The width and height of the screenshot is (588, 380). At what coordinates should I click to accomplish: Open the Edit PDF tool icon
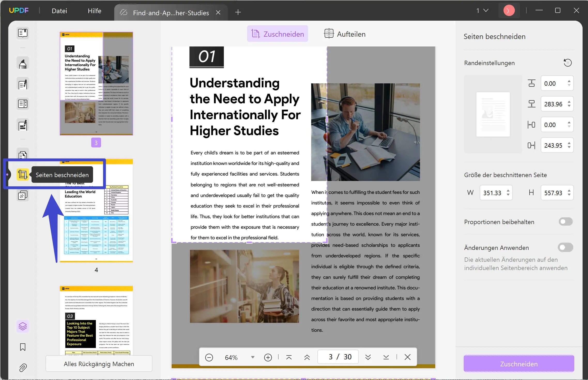click(23, 84)
